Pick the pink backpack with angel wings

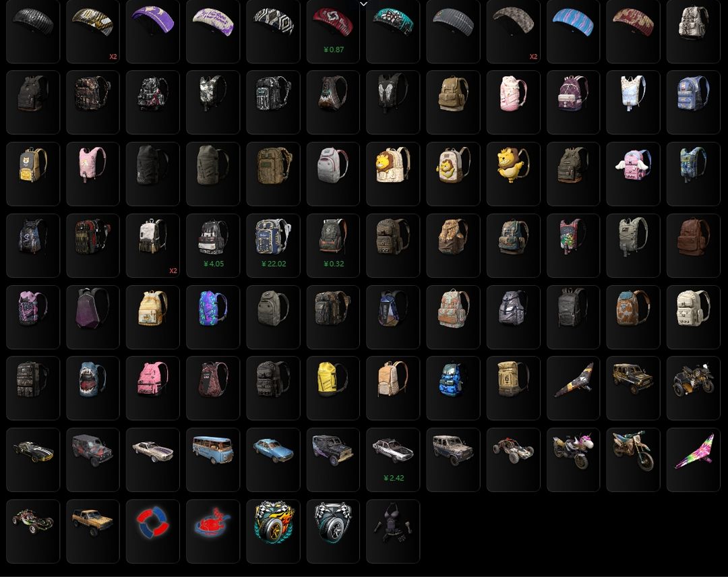point(633,174)
